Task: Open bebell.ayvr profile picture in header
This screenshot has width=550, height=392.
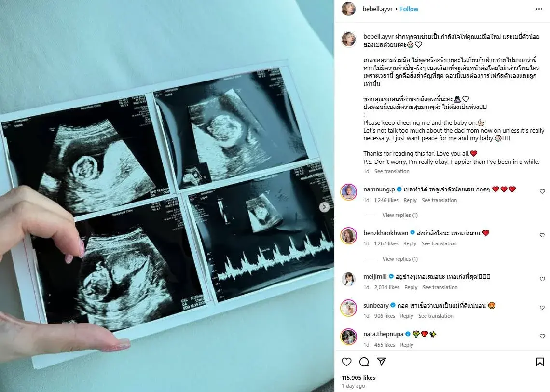Action: tap(349, 9)
